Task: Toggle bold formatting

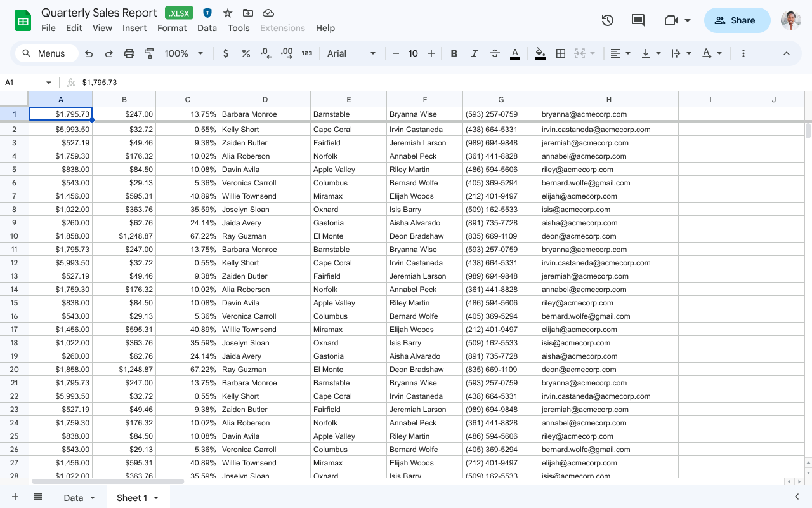Action: coord(454,53)
